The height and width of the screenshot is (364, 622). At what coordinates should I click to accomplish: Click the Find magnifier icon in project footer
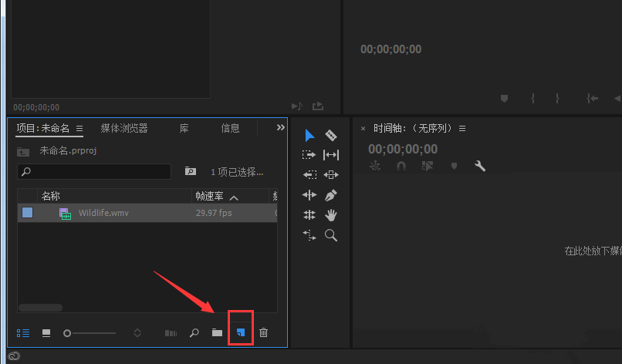coord(194,332)
